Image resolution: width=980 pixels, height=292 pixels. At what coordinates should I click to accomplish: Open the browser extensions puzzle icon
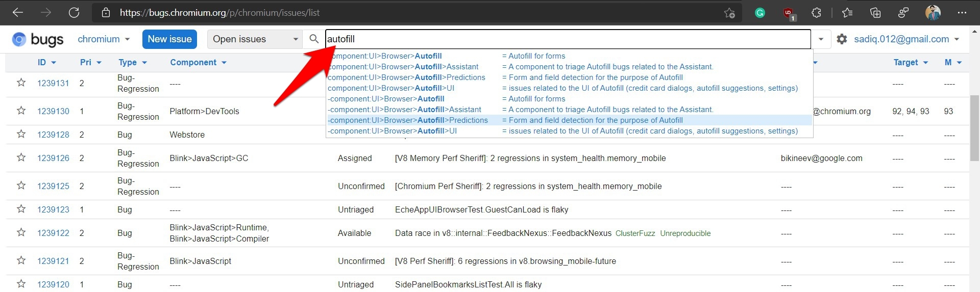point(816,13)
